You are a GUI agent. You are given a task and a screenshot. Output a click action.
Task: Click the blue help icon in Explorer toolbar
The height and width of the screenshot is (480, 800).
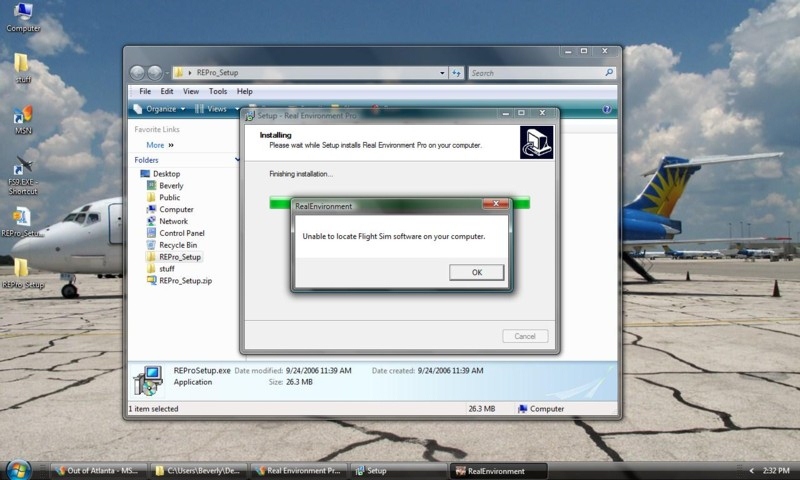point(607,109)
